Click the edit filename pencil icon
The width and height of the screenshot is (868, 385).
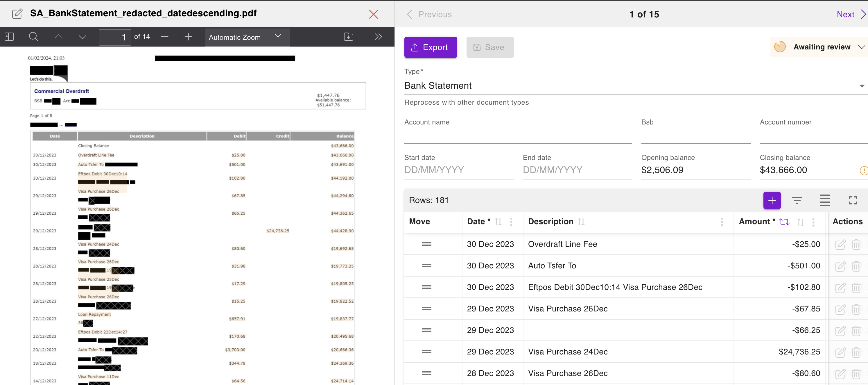[17, 13]
